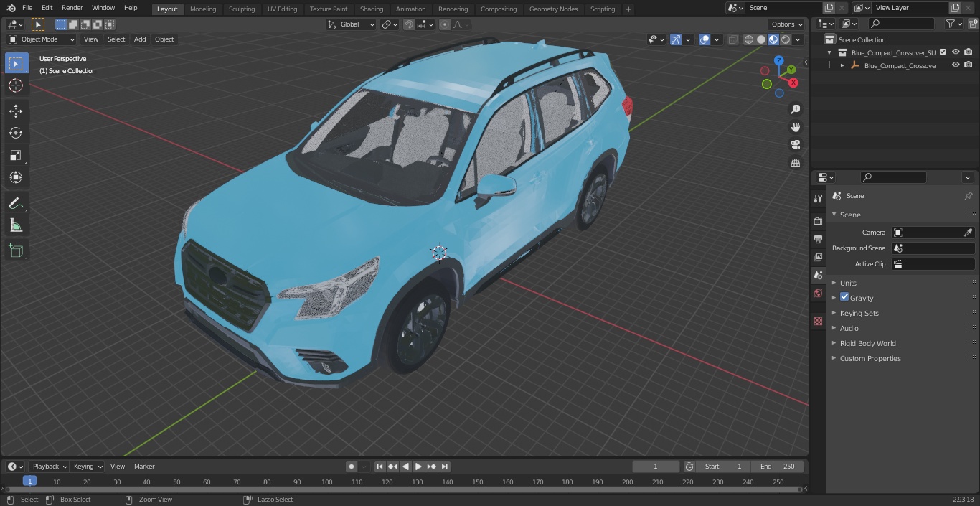Open the View Layer properties tab

coord(818,257)
